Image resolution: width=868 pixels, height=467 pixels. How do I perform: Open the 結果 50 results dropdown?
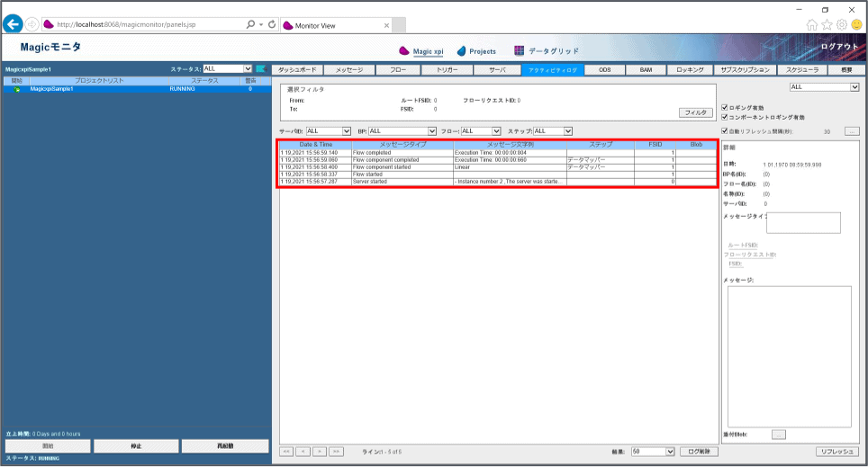[653, 451]
